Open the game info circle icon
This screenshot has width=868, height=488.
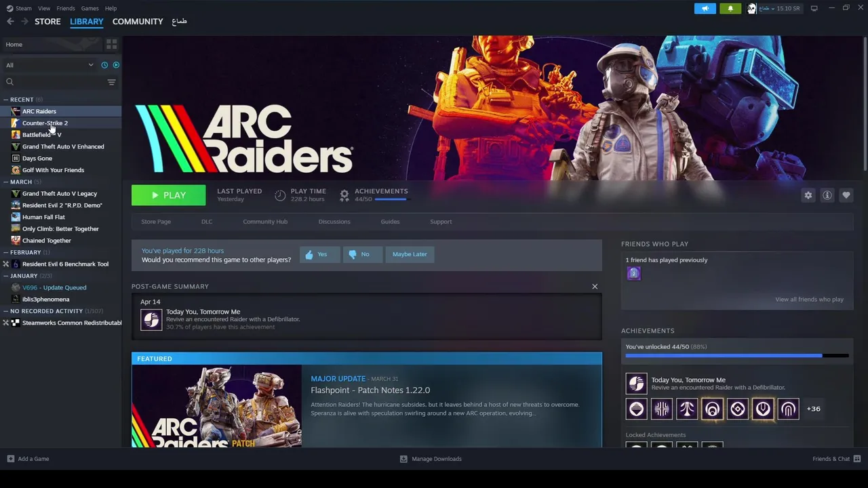[827, 195]
